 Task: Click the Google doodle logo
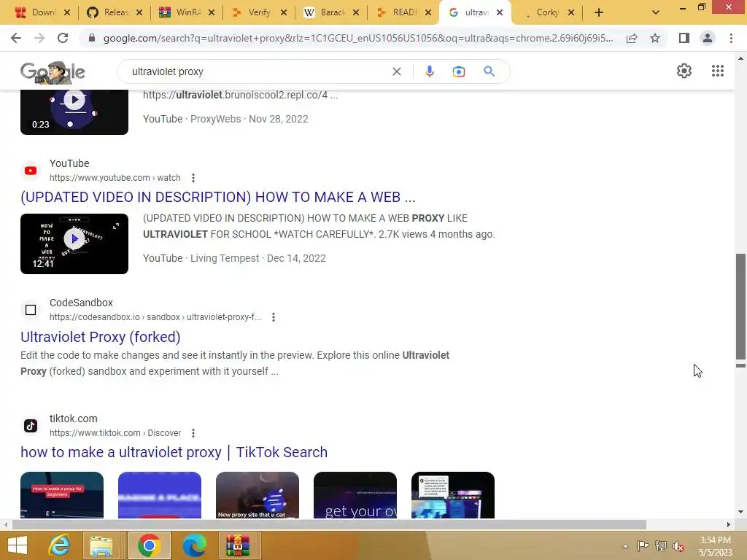click(53, 72)
